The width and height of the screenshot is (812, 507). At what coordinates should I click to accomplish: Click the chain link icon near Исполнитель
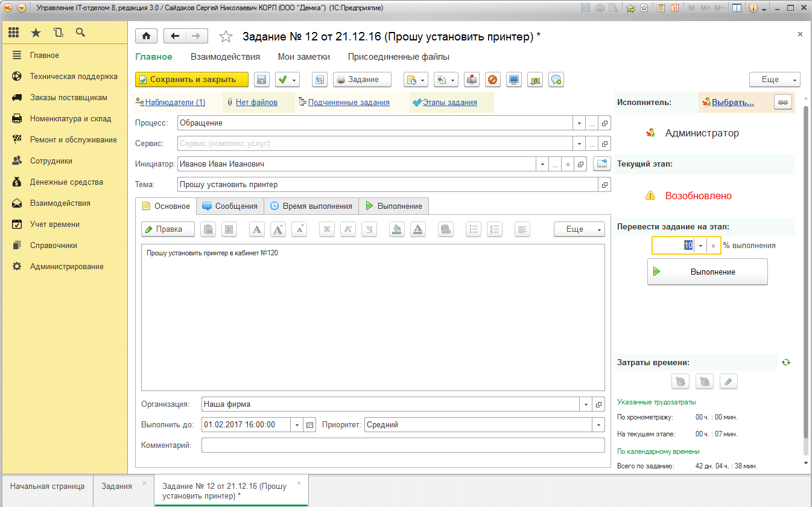tap(782, 103)
